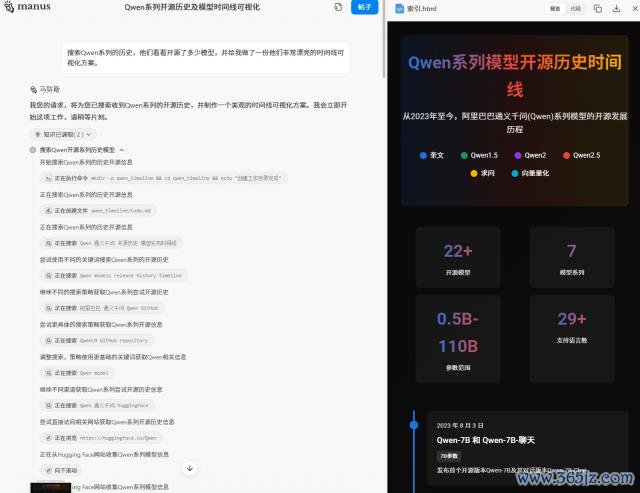
Task: Click the manus logo icon
Action: click(9, 6)
